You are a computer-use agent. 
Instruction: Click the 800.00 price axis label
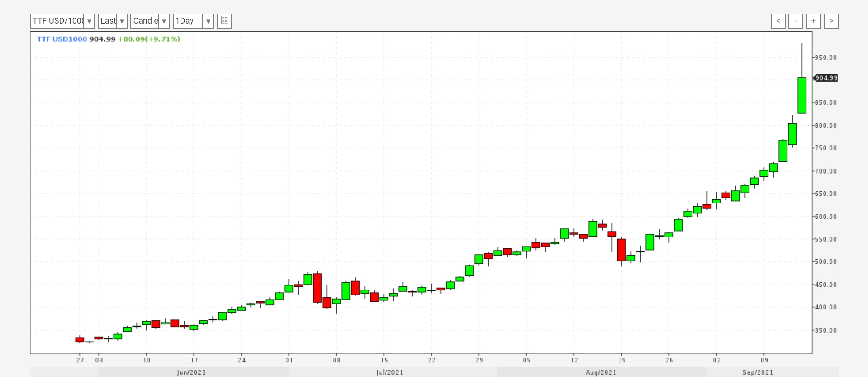tap(826, 126)
